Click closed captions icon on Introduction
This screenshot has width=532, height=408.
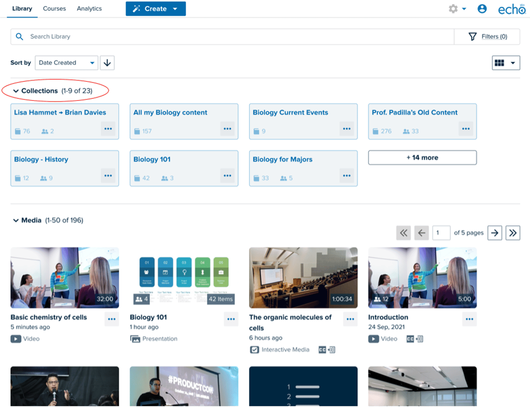coord(410,339)
